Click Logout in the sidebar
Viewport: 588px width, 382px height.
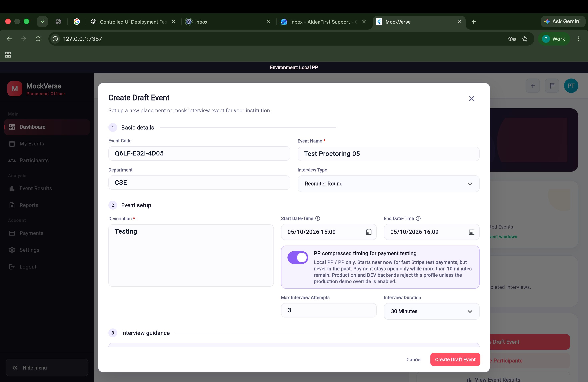tap(47, 267)
